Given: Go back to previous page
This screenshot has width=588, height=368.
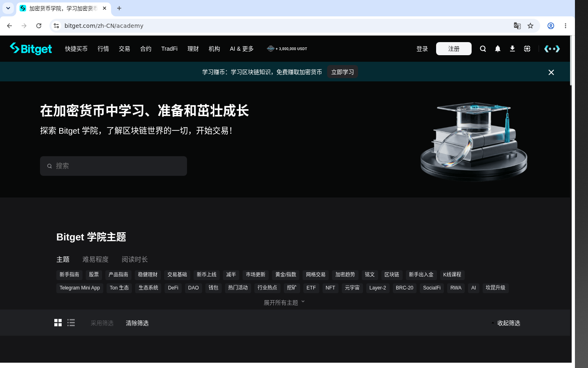Looking at the screenshot, I should tap(9, 26).
